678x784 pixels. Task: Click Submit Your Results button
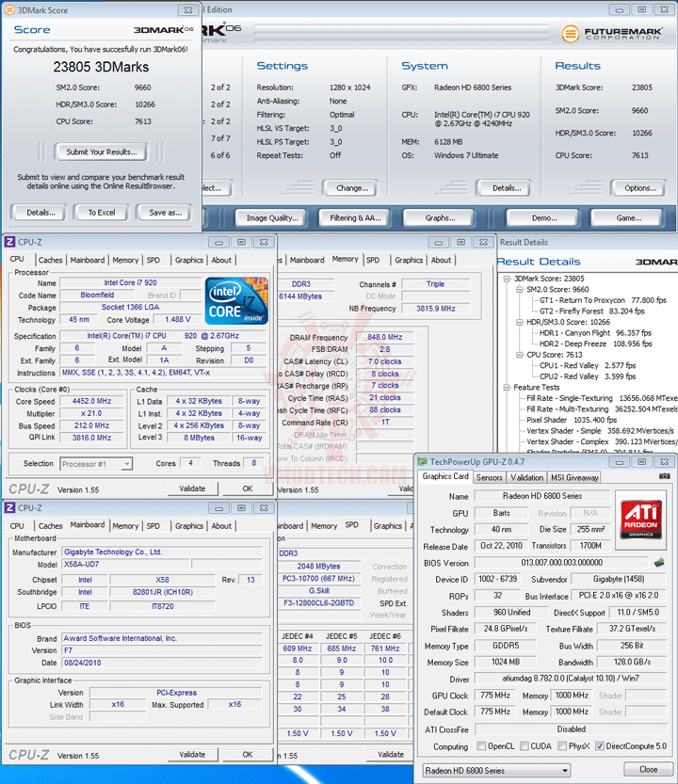tap(102, 152)
